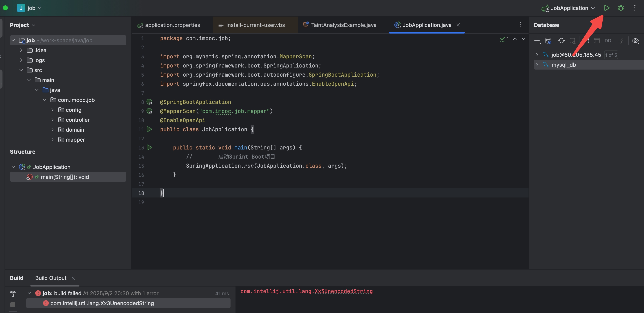Expand the controller package
The height and width of the screenshot is (313, 644).
coord(53,120)
